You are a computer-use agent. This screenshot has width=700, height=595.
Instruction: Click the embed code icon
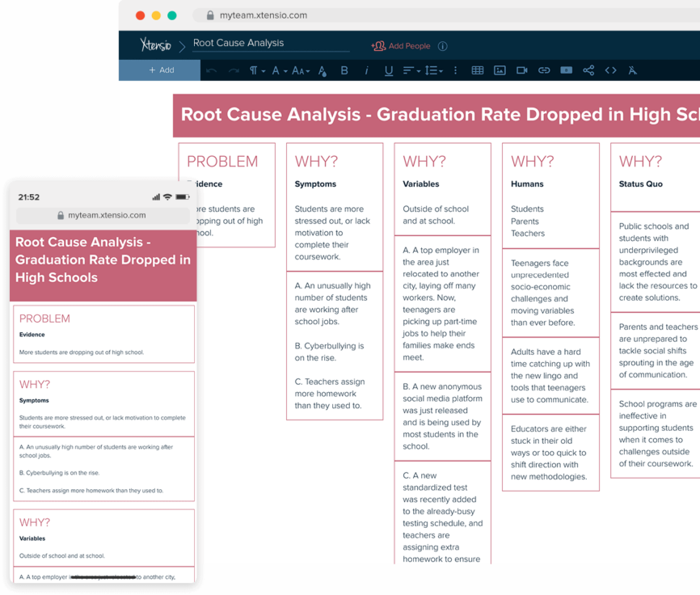[610, 70]
